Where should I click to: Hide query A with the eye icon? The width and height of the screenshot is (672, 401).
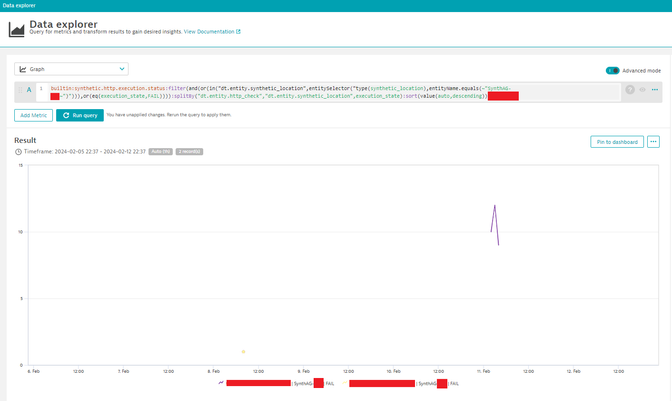point(642,89)
